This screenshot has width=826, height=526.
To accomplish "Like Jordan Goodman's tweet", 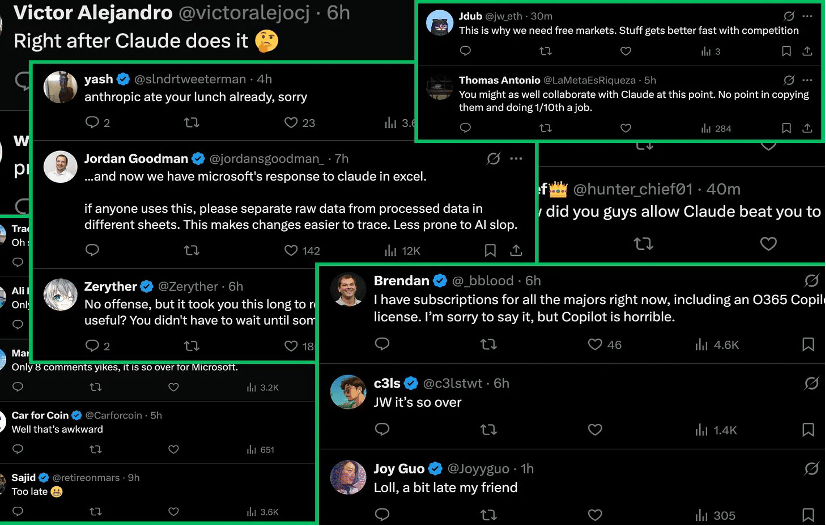I will 291,251.
